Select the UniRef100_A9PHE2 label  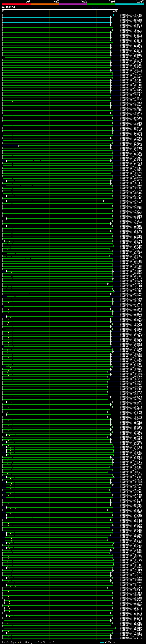pos(131,95)
